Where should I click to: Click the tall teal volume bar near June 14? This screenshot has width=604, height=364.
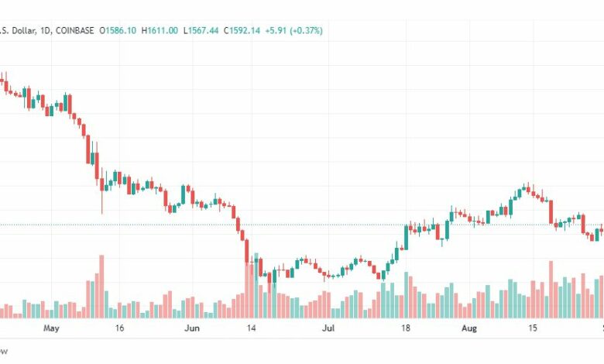tap(256, 286)
